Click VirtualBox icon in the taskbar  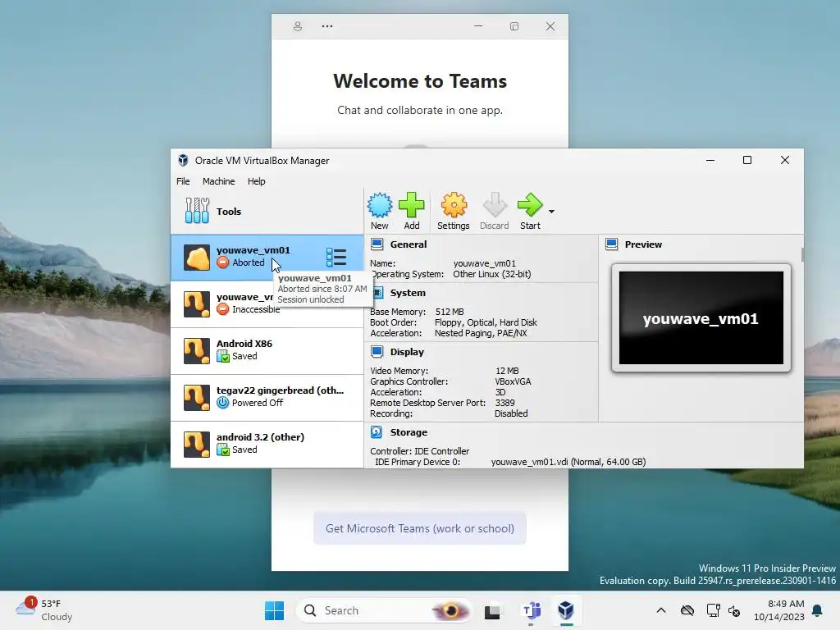566,610
